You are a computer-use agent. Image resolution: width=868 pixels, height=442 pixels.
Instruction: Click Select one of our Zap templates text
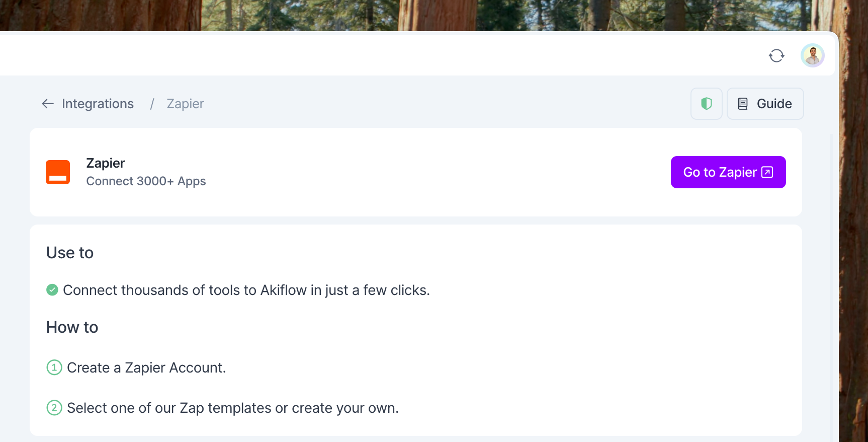point(233,408)
